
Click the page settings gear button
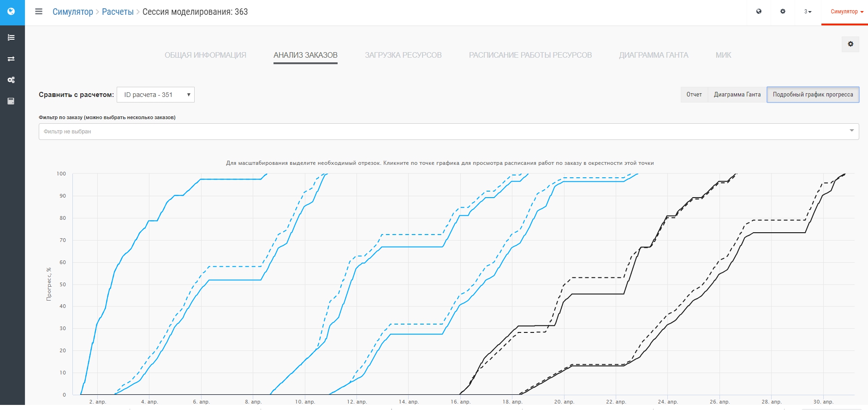[x=850, y=44]
